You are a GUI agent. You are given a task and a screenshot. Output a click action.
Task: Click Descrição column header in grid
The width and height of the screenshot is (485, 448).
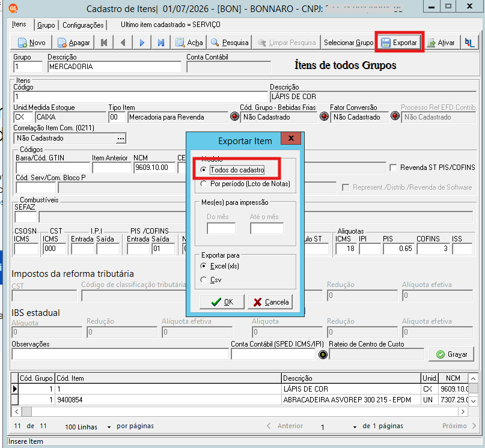[352, 378]
